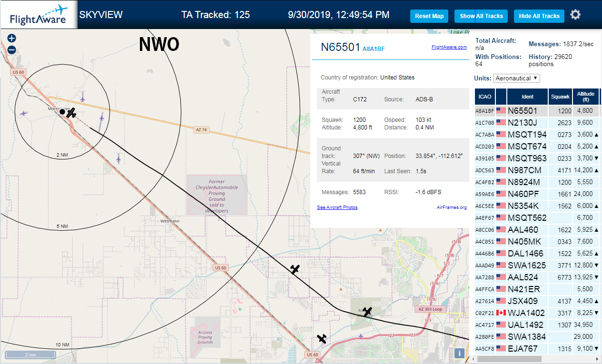
Task: Click the US flag beside N2130J
Action: click(501, 123)
